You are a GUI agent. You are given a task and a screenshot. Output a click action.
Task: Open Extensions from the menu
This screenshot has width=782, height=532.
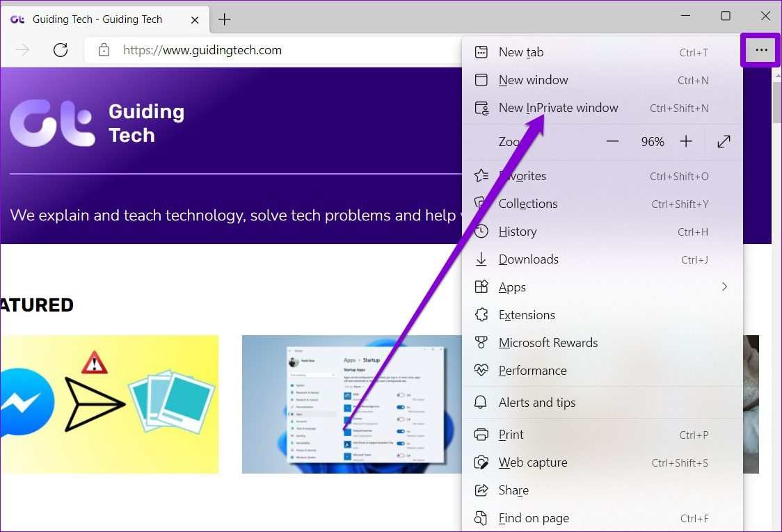[x=527, y=315]
